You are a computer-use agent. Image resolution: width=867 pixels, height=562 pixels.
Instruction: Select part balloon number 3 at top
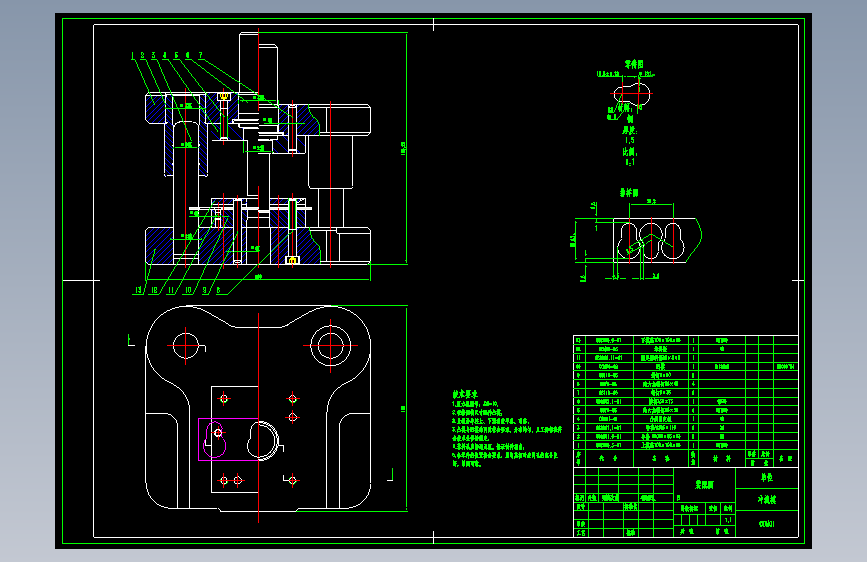coord(154,55)
